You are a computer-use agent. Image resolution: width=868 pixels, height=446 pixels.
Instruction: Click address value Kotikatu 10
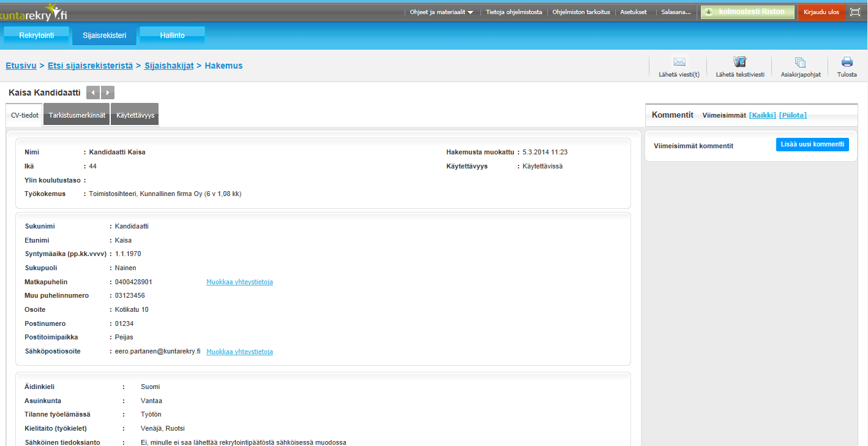[x=132, y=309]
